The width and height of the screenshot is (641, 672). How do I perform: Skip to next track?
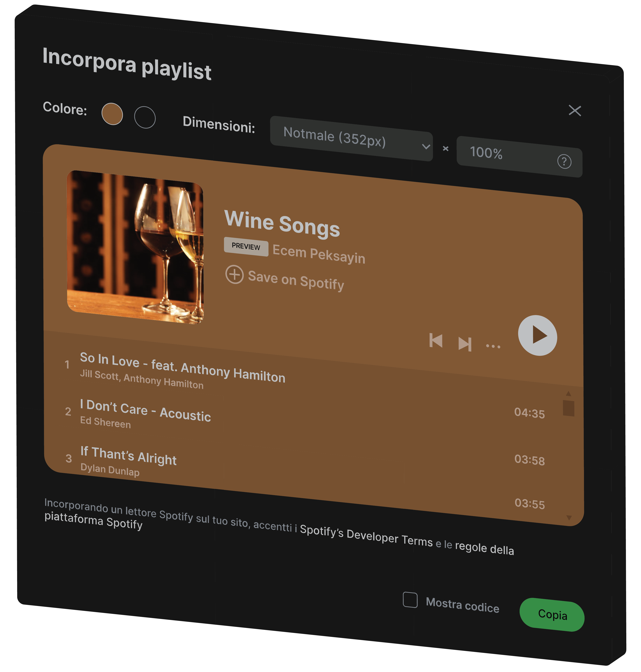[x=465, y=344]
